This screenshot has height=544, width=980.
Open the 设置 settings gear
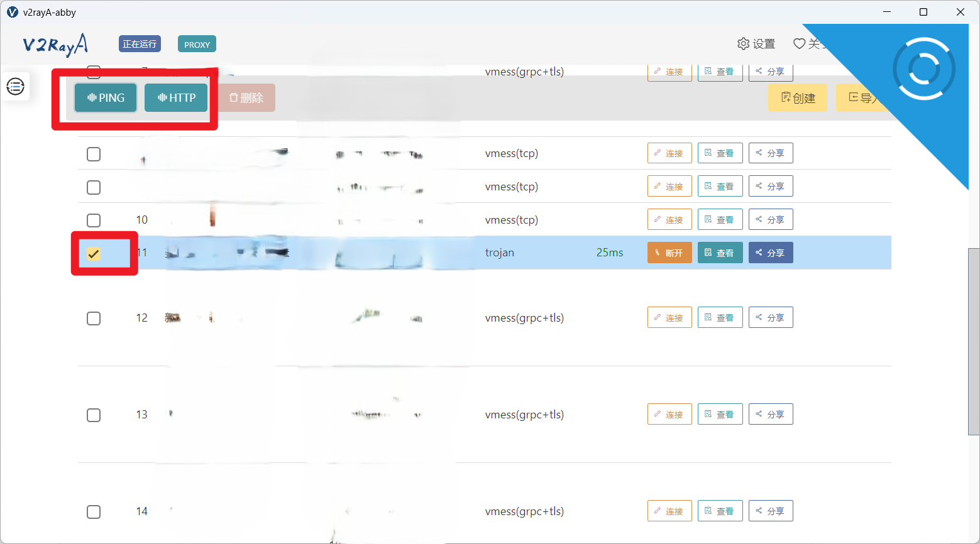pos(756,44)
